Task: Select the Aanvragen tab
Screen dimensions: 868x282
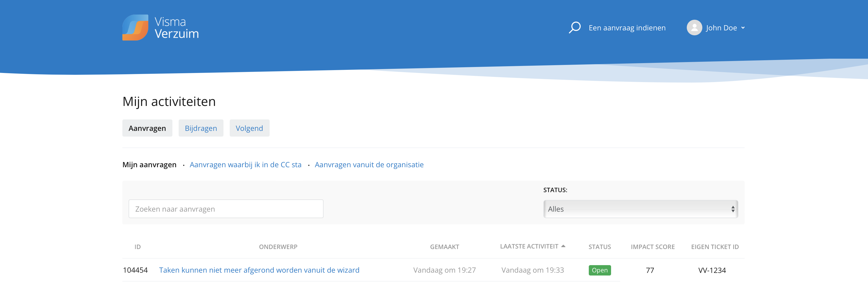Action: point(147,128)
